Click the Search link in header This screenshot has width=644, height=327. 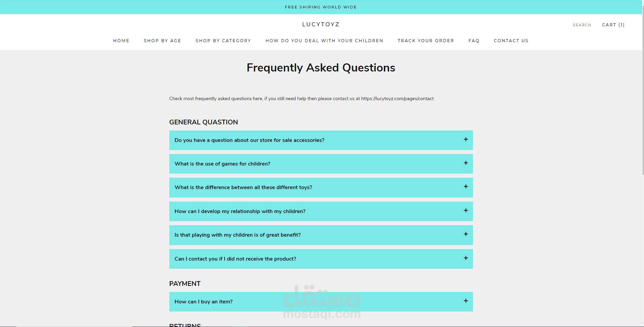pyautogui.click(x=582, y=25)
